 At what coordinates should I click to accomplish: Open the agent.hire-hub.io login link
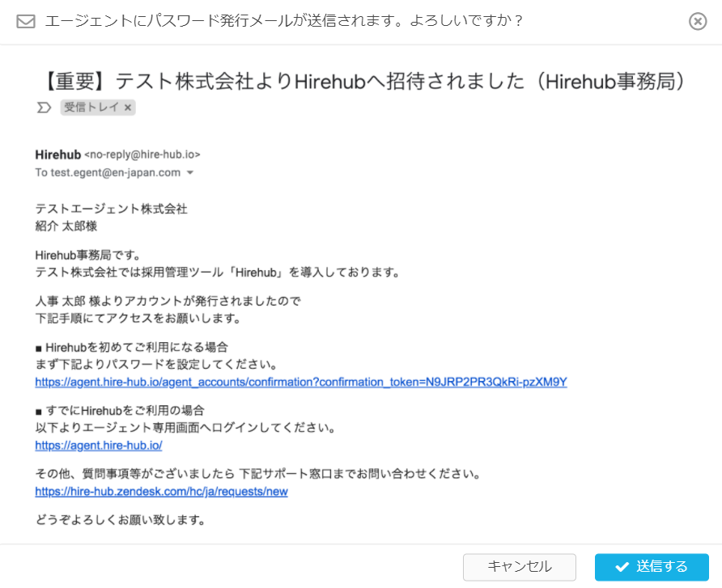99,445
